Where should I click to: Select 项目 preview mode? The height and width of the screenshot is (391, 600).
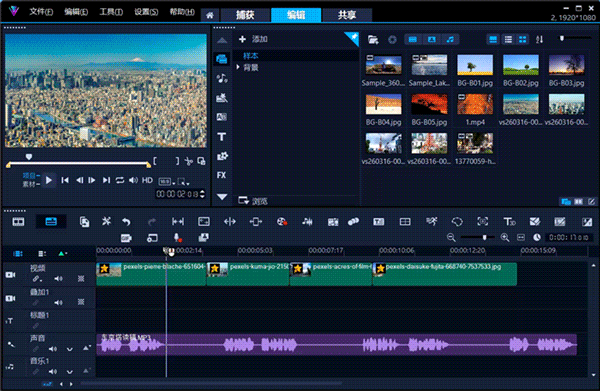[31, 176]
